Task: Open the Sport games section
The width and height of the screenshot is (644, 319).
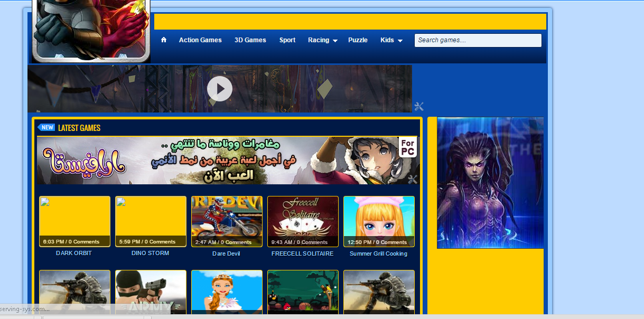Action: click(x=287, y=40)
